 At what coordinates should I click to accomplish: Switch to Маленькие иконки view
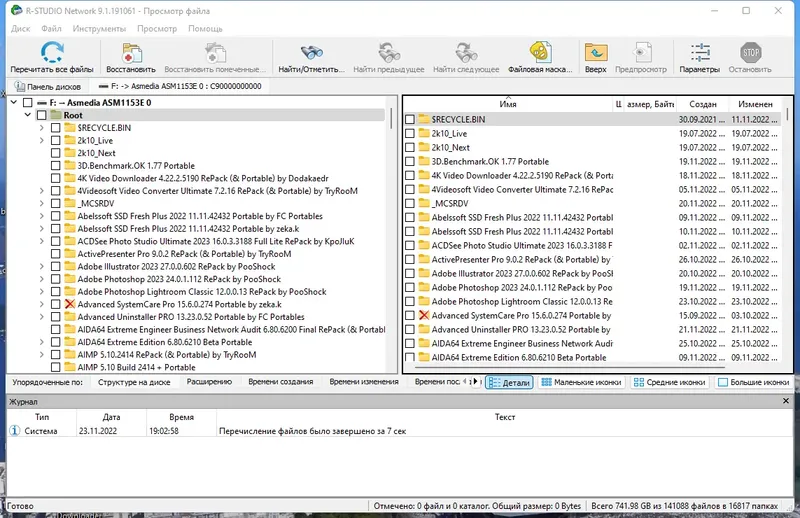pos(581,382)
